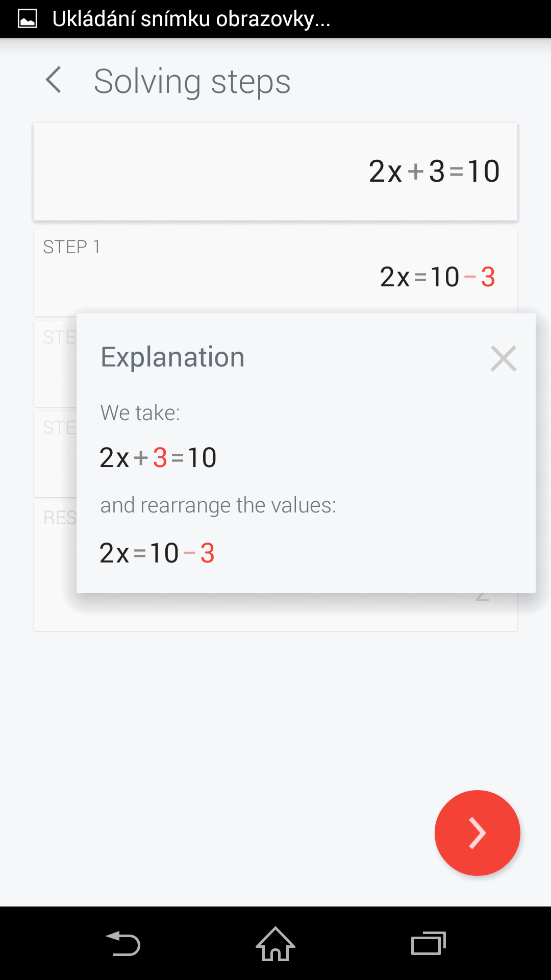Screen dimensions: 551x980
Task: Tap the Android home icon
Action: (275, 943)
